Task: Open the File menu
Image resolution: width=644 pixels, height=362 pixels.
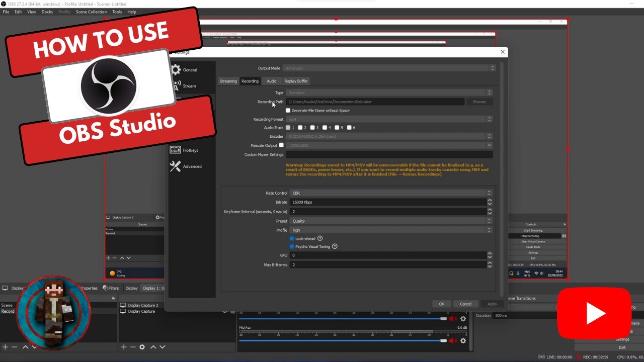Action: (x=6, y=12)
